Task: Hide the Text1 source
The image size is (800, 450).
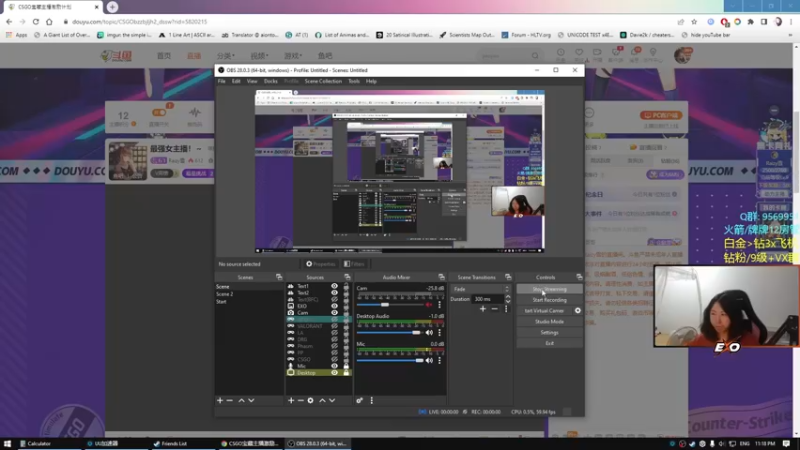Action: 334,286
